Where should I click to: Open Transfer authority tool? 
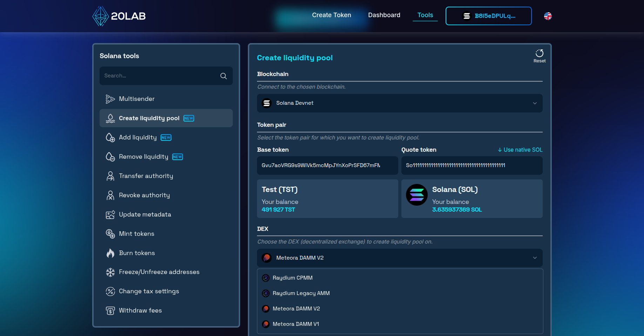tap(166, 176)
